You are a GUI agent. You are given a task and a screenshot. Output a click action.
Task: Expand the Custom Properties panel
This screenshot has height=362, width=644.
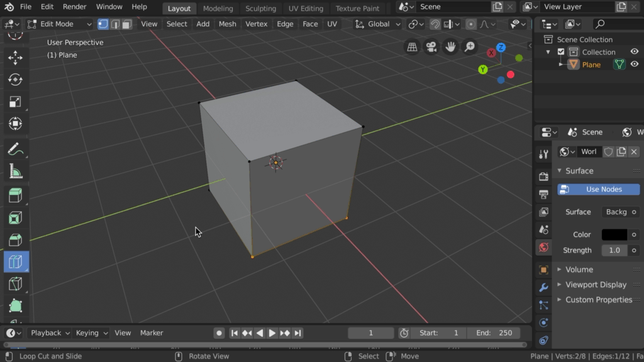click(598, 300)
